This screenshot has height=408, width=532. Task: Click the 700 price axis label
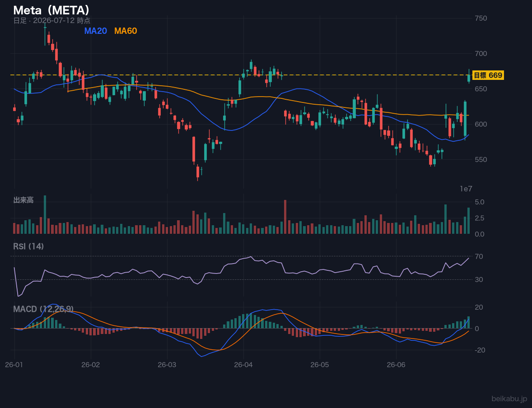pos(480,54)
